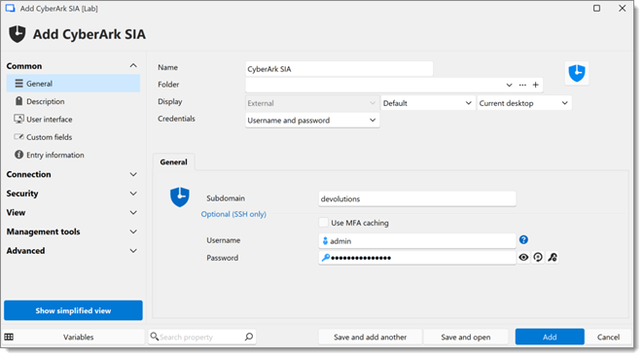The width and height of the screenshot is (644, 358).
Task: Click the magnifier icon in search property
Action: click(x=249, y=337)
